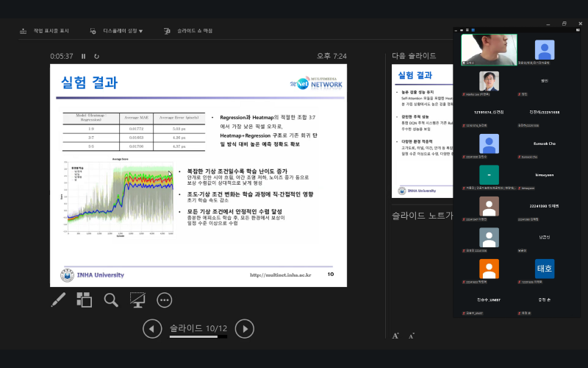Decrease the notes text size
This screenshot has width=588, height=368.
pyautogui.click(x=411, y=336)
